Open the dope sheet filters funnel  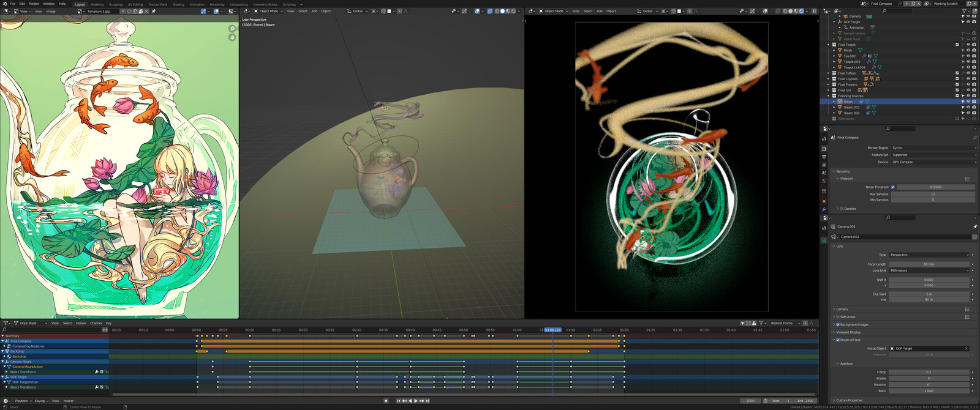pyautogui.click(x=761, y=323)
